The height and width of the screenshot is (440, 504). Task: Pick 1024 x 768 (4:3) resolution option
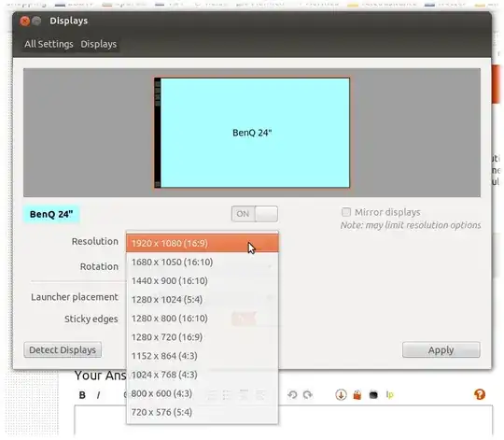click(x=203, y=375)
